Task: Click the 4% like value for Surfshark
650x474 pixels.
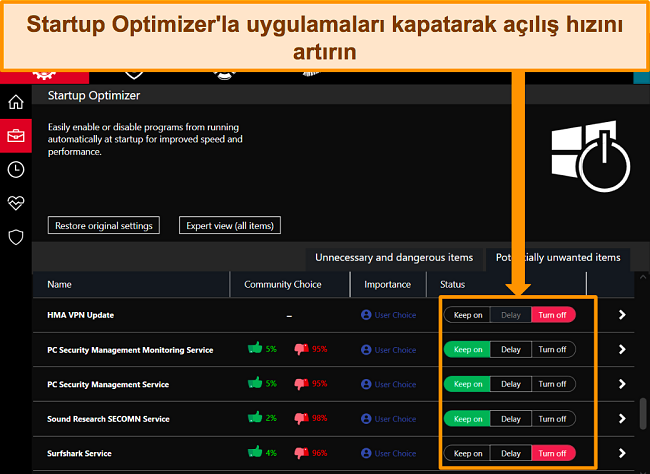Action: (x=271, y=453)
